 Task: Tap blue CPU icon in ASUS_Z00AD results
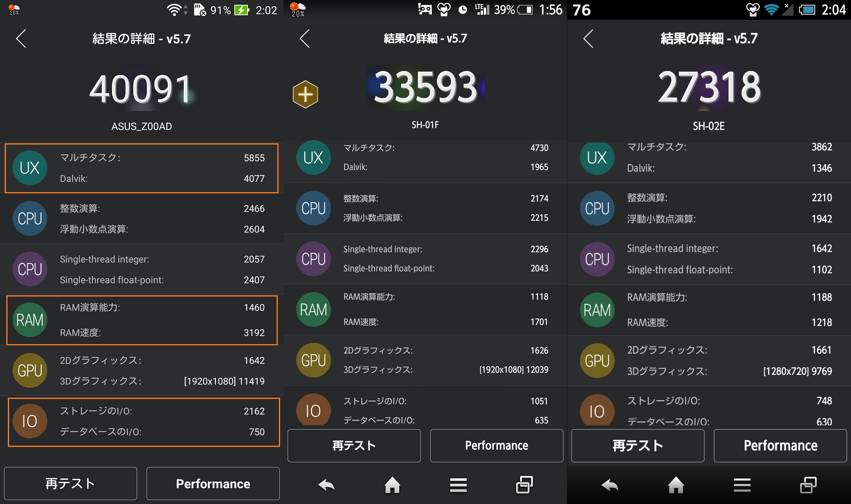(30, 219)
